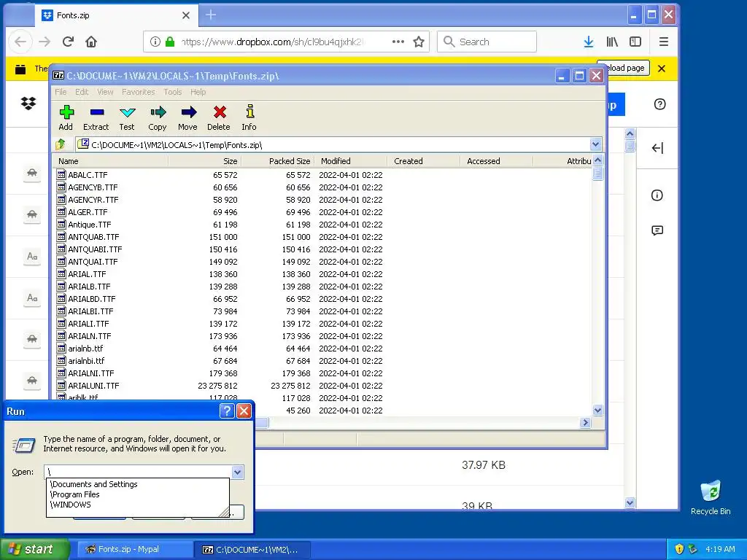This screenshot has width=747, height=560.
Task: Choose \WINDOWS suggestion
Action: click(x=138, y=505)
